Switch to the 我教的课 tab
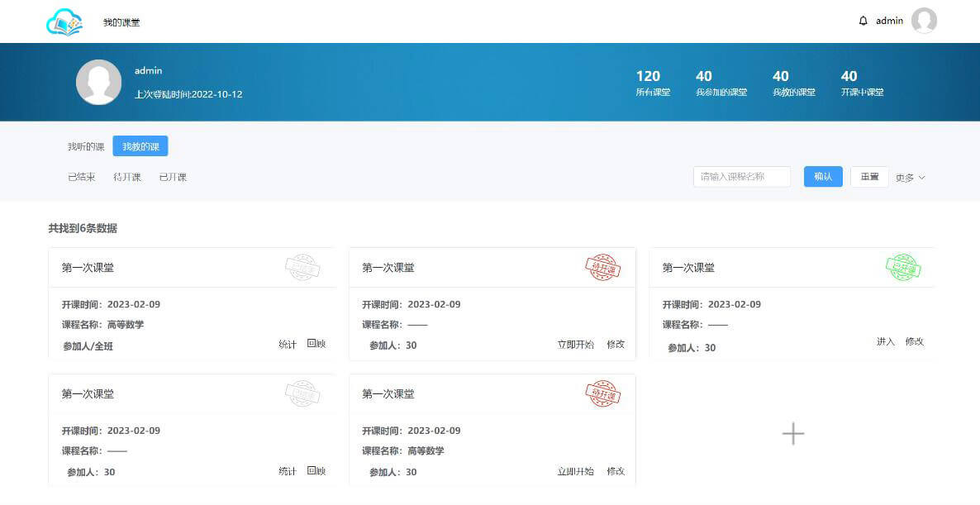 click(x=140, y=147)
